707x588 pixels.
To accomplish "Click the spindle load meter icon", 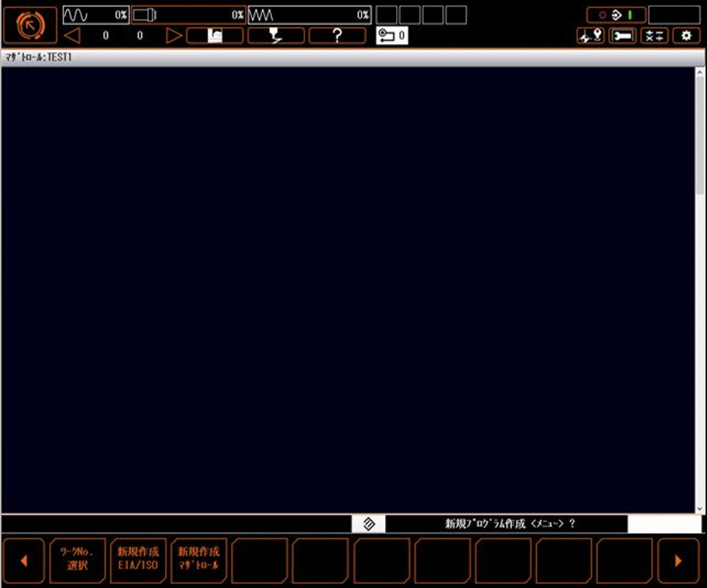I will (x=188, y=15).
